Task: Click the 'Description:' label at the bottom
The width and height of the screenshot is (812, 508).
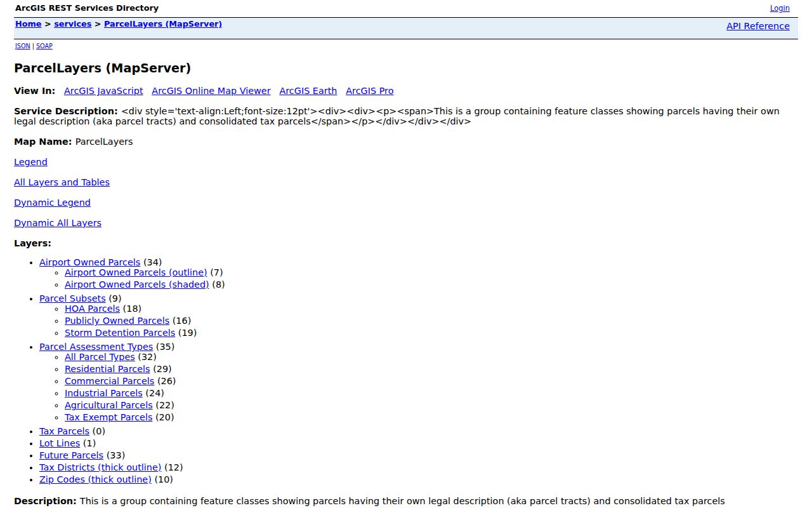Action: 45,501
